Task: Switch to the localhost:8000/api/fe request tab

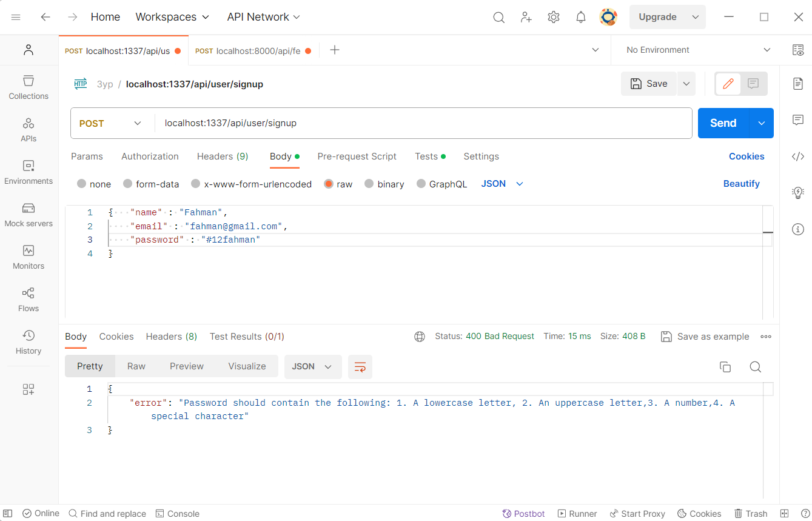Action: pos(253,51)
